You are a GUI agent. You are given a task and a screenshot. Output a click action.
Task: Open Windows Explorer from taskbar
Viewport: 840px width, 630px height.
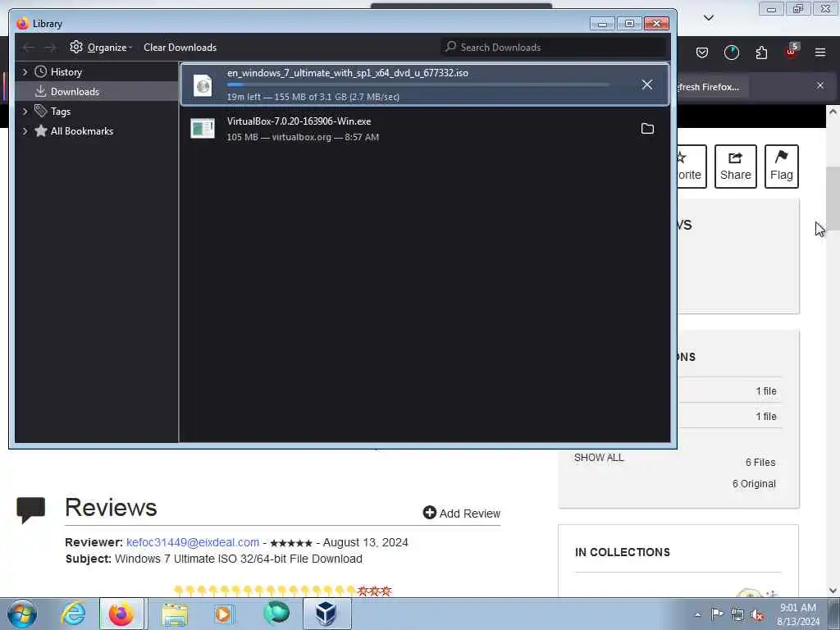[175, 614]
